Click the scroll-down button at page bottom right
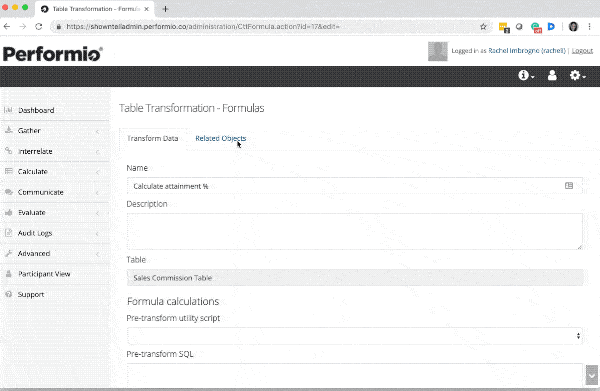600x391 pixels. tap(592, 375)
